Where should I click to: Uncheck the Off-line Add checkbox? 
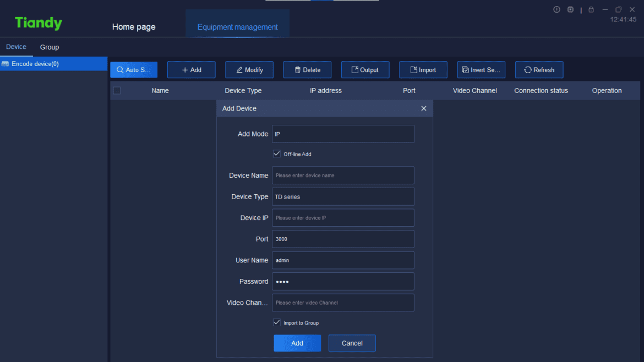click(x=276, y=153)
